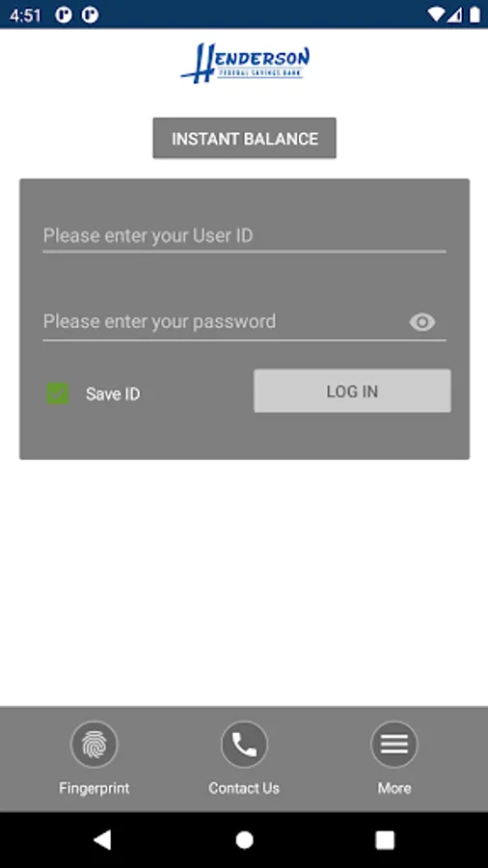
Task: Select the More label in bottom bar
Action: [393, 788]
